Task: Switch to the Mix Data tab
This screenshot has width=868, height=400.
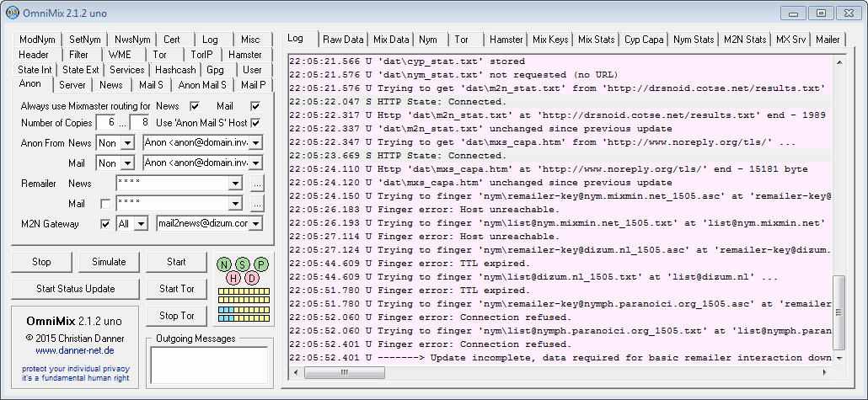Action: (391, 40)
